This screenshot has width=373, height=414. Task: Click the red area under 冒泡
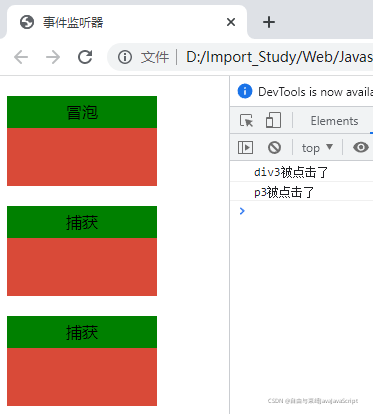pos(82,157)
